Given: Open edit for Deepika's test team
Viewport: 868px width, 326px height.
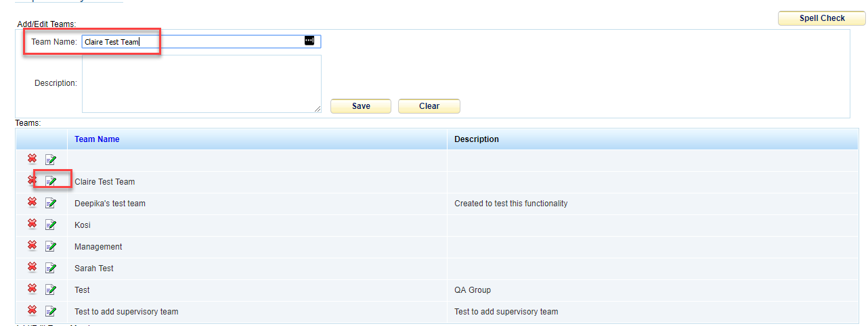Looking at the screenshot, I should tap(51, 203).
